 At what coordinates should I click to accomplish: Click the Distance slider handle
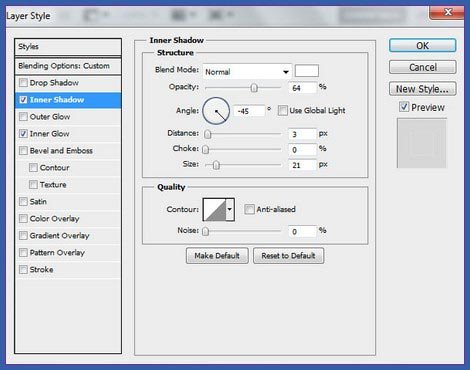(x=208, y=134)
